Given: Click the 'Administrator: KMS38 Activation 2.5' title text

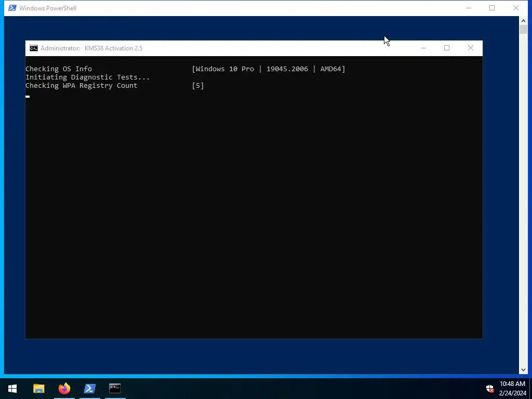Looking at the screenshot, I should pyautogui.click(x=91, y=48).
